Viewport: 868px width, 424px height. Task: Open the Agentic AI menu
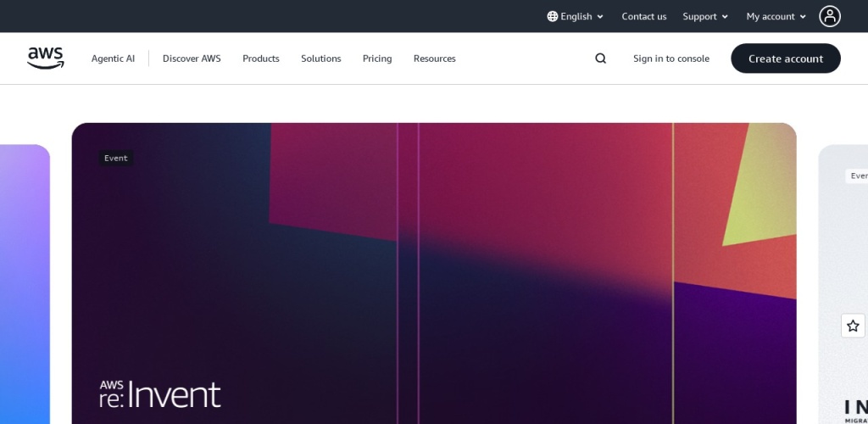point(113,59)
